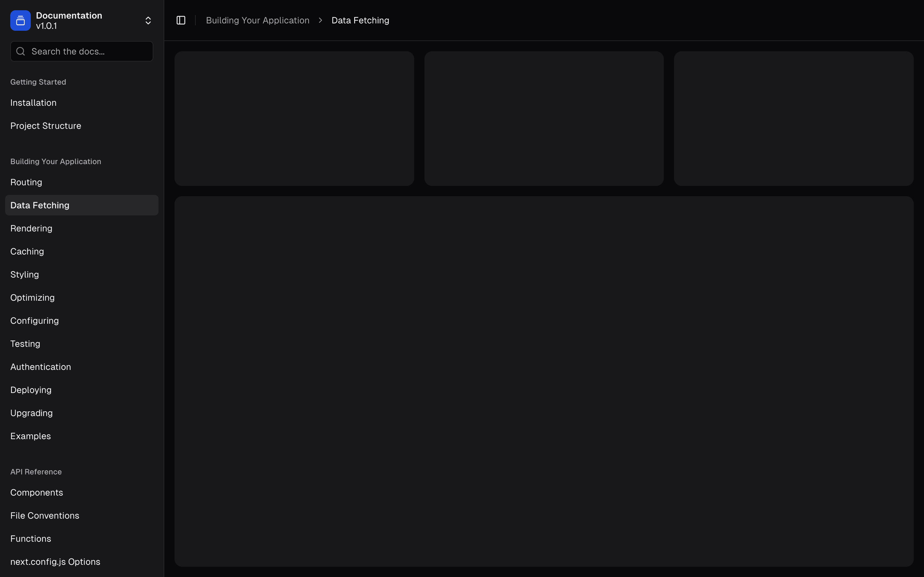
Task: View the Styling page
Action: 24,274
